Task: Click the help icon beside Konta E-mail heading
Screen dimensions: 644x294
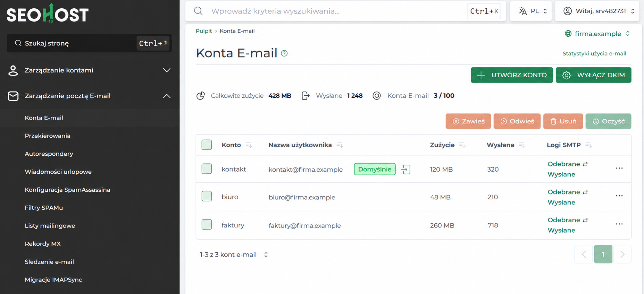Action: (x=284, y=53)
